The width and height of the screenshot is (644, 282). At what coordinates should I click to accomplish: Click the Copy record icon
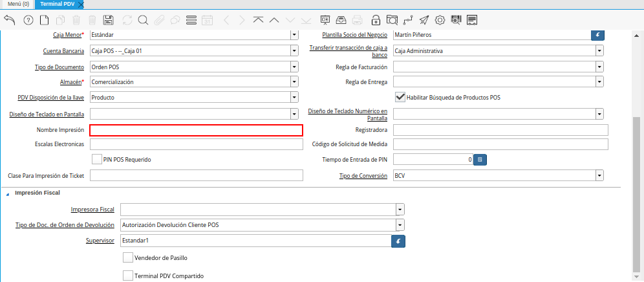click(61, 20)
